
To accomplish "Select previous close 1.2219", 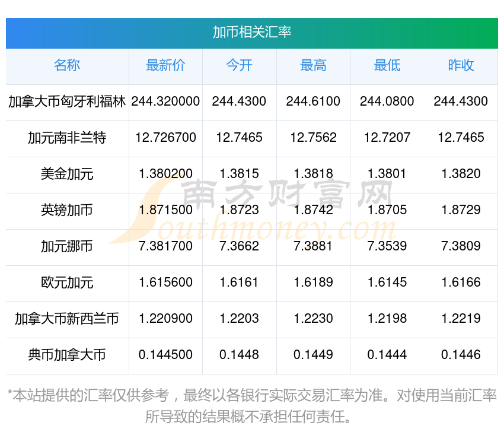I will coord(461,319).
